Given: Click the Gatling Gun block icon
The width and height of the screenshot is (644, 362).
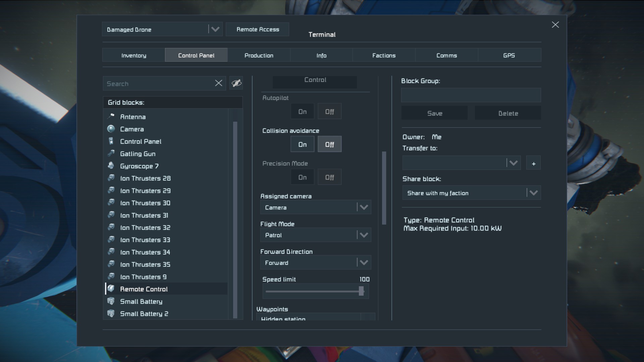Looking at the screenshot, I should point(111,154).
